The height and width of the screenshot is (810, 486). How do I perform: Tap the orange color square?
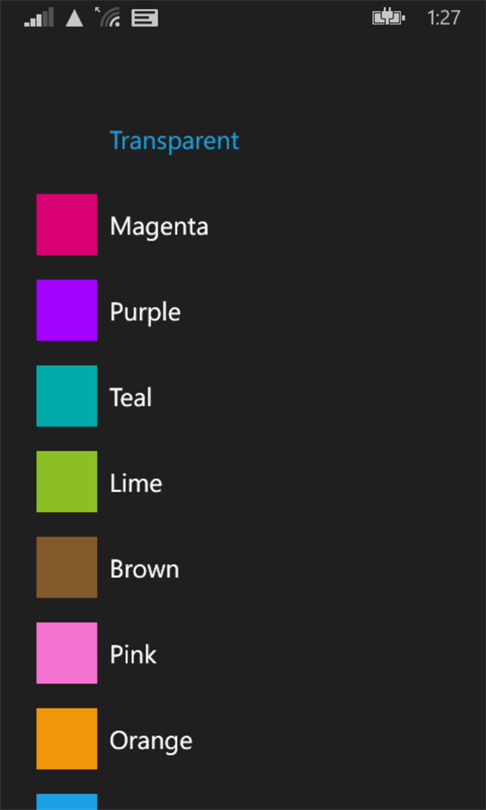pyautogui.click(x=67, y=739)
